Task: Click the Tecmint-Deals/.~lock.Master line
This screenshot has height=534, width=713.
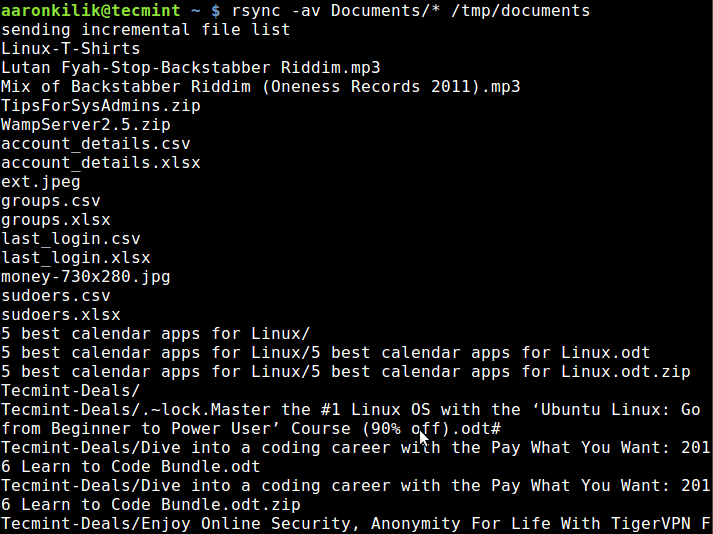Action: pos(351,410)
